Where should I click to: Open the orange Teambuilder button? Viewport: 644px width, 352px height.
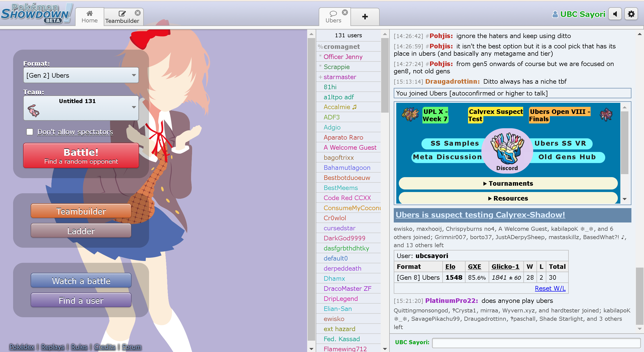pyautogui.click(x=81, y=211)
